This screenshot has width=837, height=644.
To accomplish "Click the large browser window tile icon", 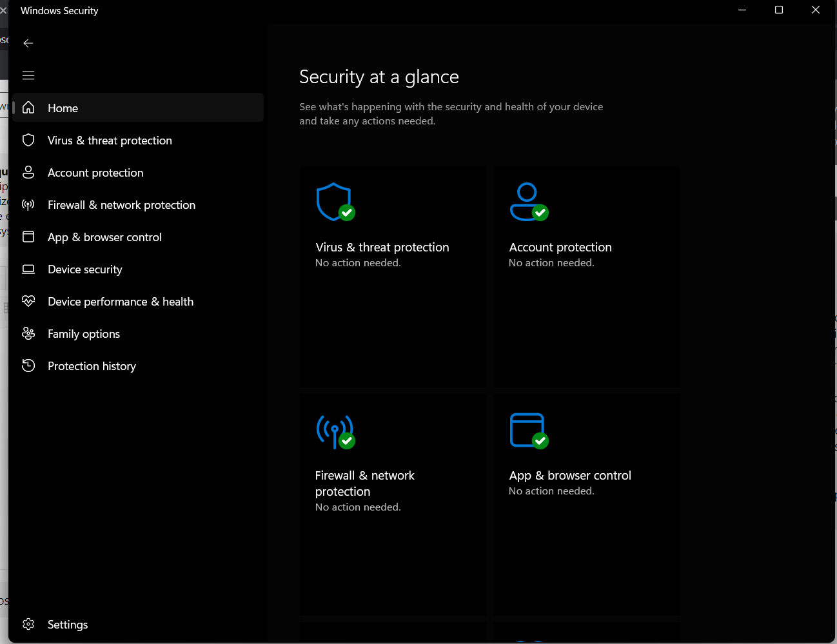I will pos(529,431).
